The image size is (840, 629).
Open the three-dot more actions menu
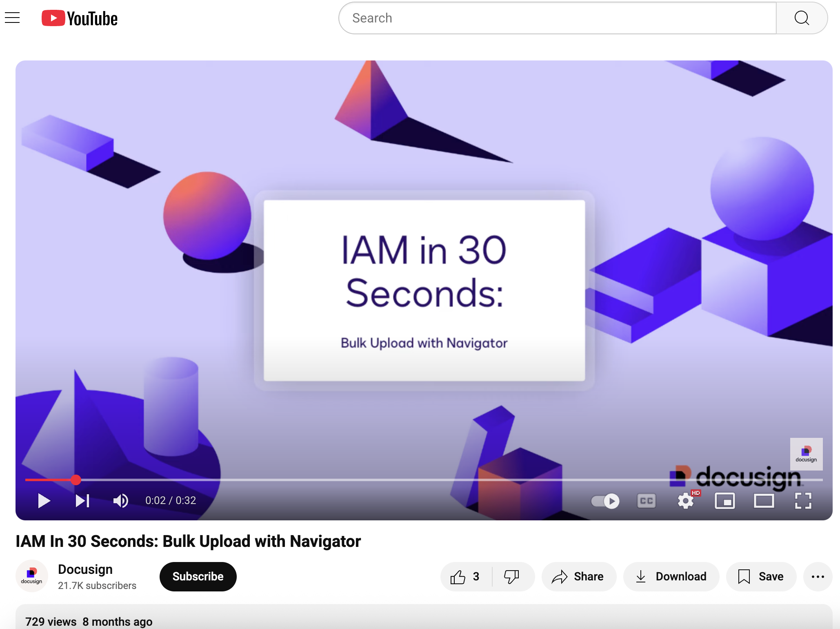pos(818,577)
